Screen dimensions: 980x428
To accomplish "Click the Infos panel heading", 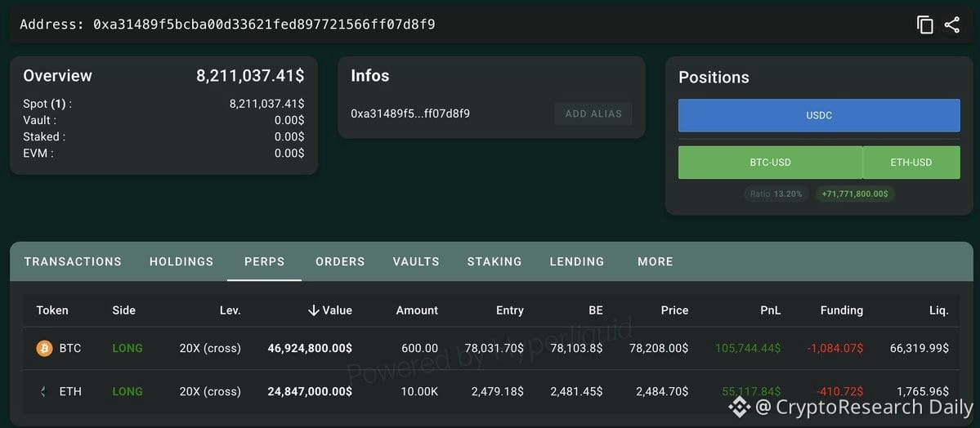I will pos(370,76).
